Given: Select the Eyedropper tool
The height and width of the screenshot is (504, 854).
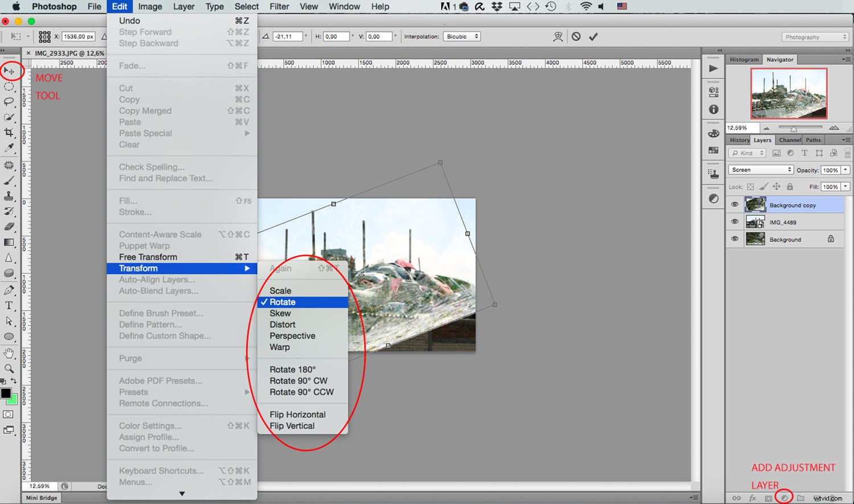Looking at the screenshot, I should [x=10, y=146].
